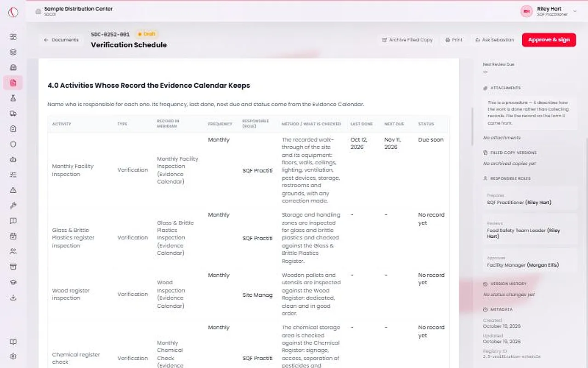Click the checklist sidebar icon
The width and height of the screenshot is (588, 368).
point(13,175)
